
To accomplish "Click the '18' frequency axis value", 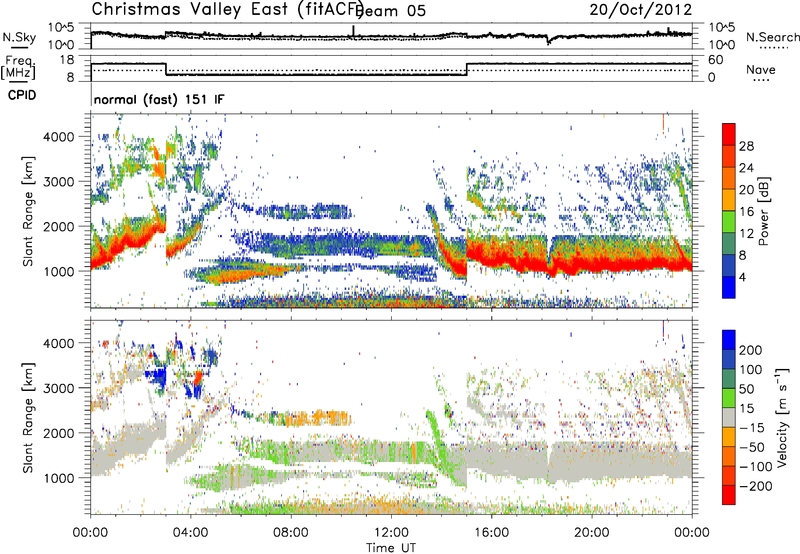I will click(x=67, y=60).
